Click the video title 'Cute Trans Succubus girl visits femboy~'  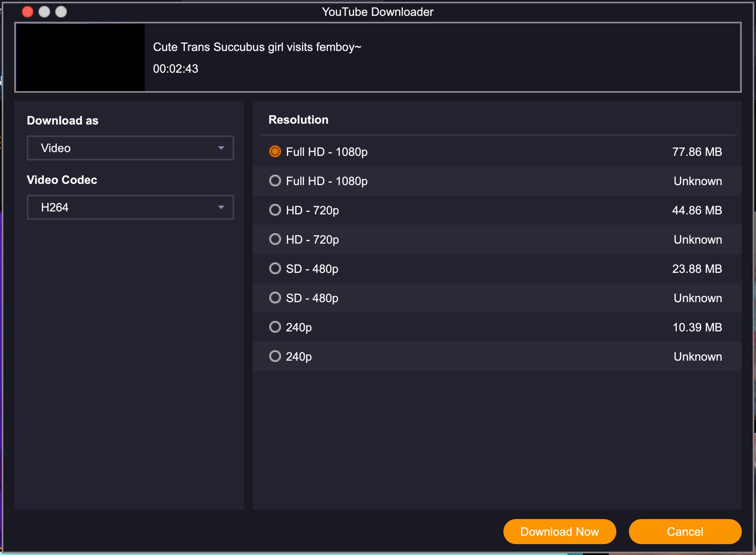[257, 47]
